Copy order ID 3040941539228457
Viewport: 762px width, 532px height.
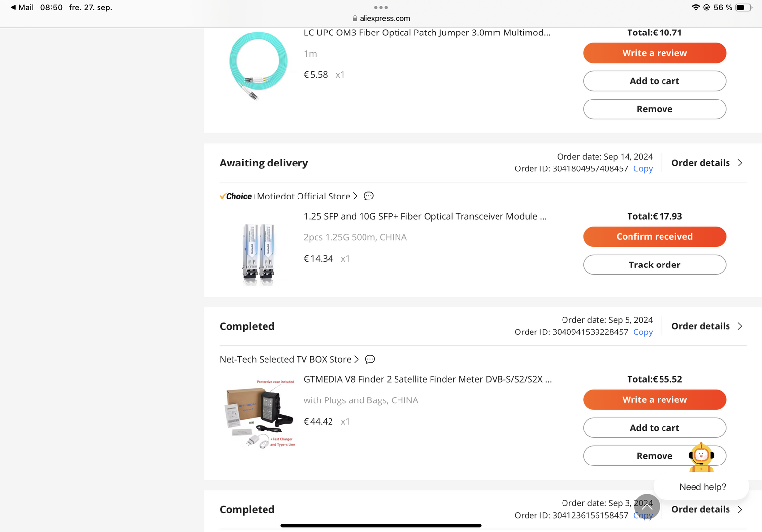click(643, 332)
